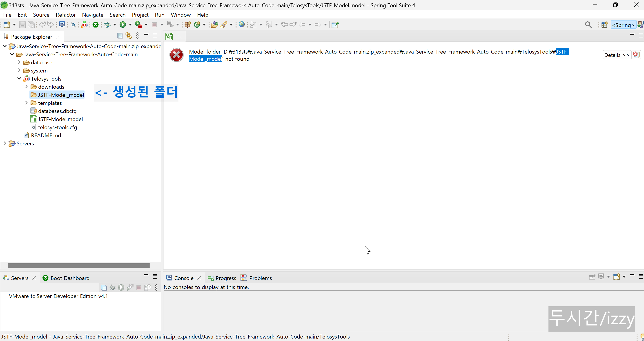Image resolution: width=644 pixels, height=341 pixels.
Task: Select VMware tc Server Developer Edition v4.1
Action: click(58, 296)
